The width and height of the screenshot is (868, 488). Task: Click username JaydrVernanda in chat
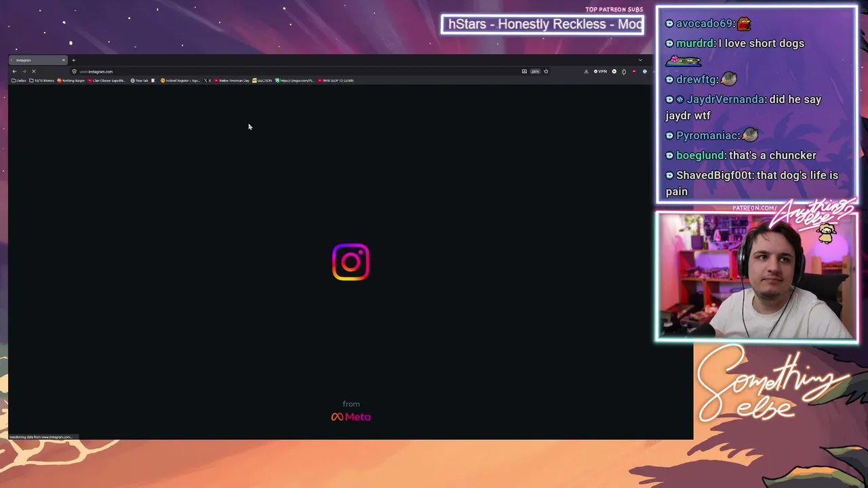[x=726, y=100]
